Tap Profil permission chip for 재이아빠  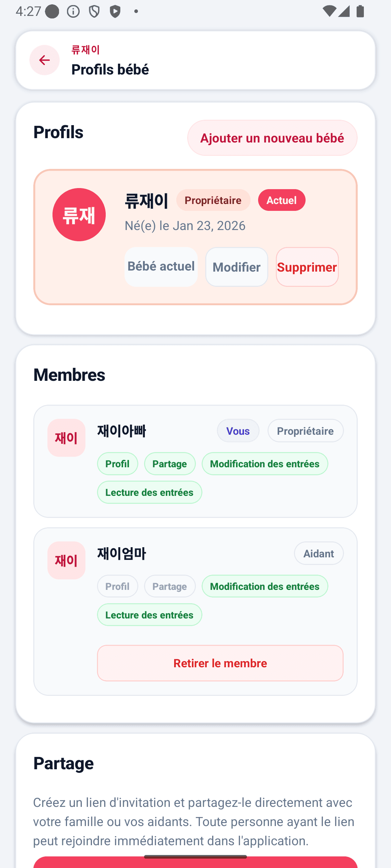(117, 463)
